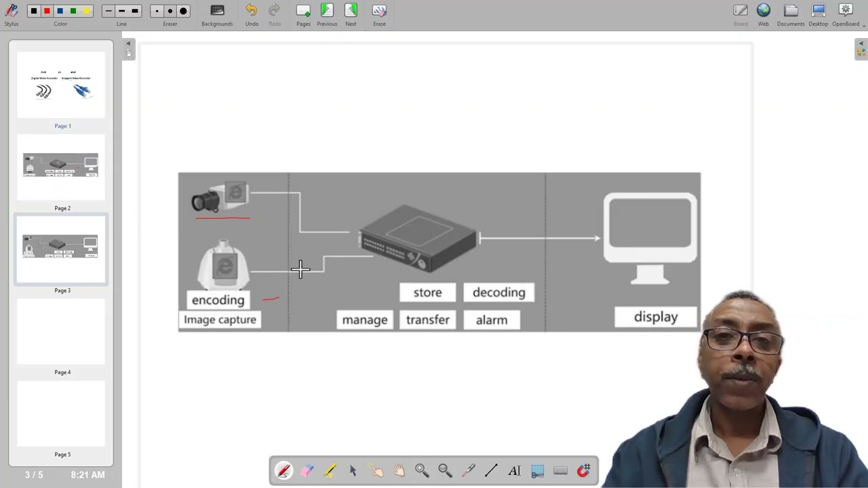Click the 'Image capture' label
Viewport: 868px width, 488px height.
(220, 319)
